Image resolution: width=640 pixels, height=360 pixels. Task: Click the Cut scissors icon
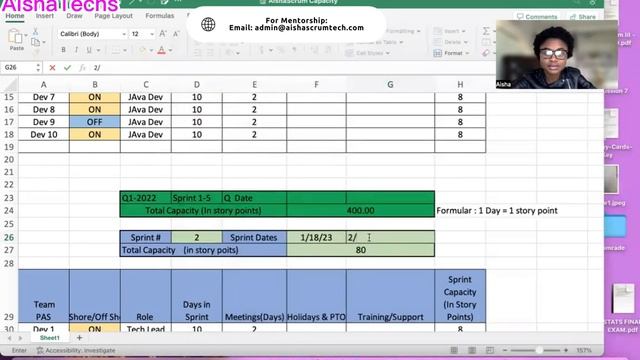tap(36, 31)
